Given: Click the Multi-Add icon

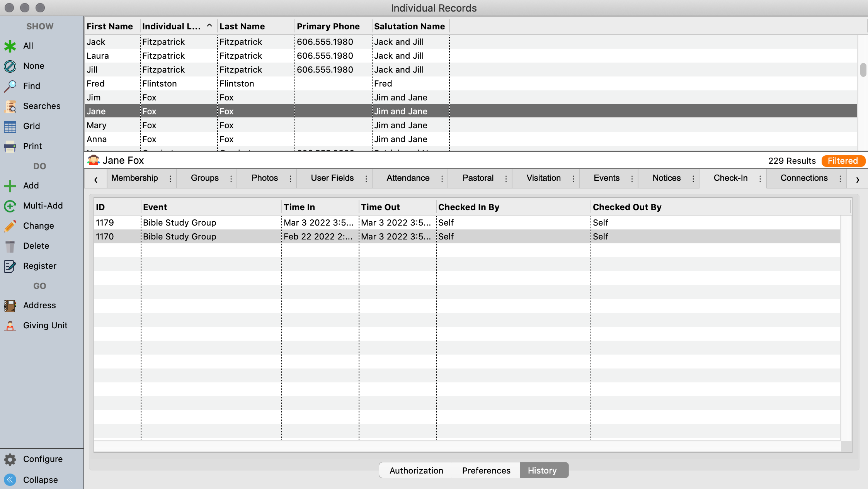Looking at the screenshot, I should (10, 206).
